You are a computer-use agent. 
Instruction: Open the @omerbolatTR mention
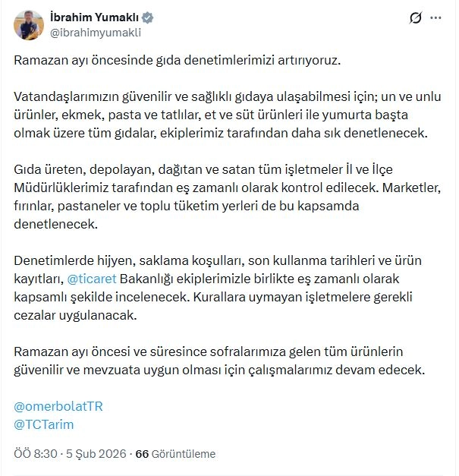pos(58,406)
